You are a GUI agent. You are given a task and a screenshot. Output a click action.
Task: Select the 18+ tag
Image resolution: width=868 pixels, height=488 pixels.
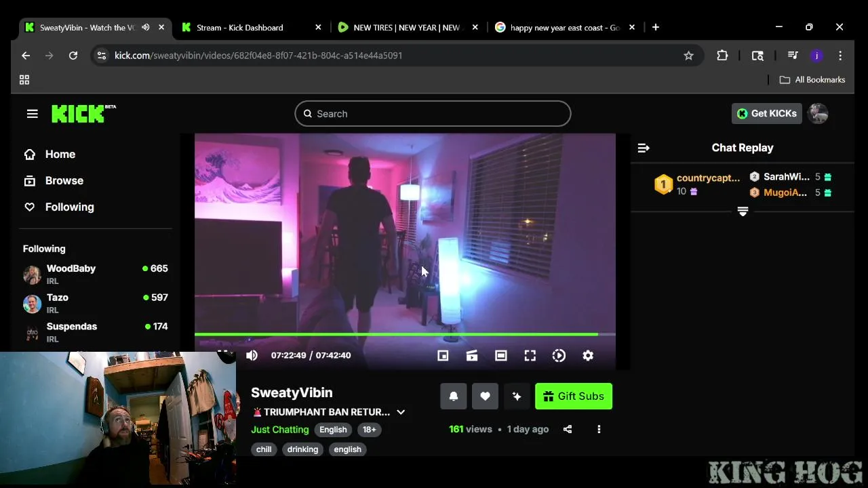point(369,430)
